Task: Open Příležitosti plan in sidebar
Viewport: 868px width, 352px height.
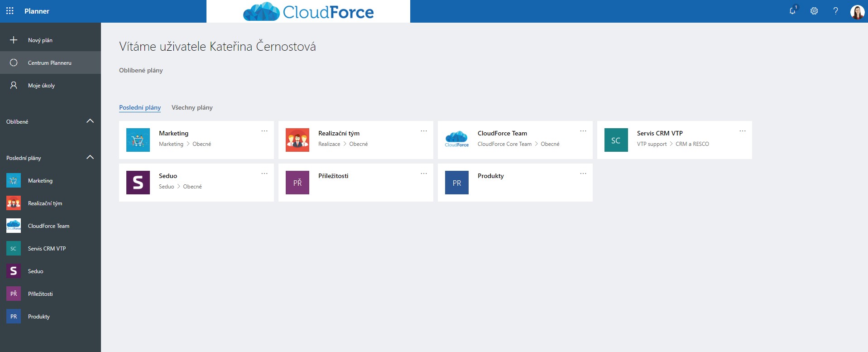Action: tap(40, 294)
